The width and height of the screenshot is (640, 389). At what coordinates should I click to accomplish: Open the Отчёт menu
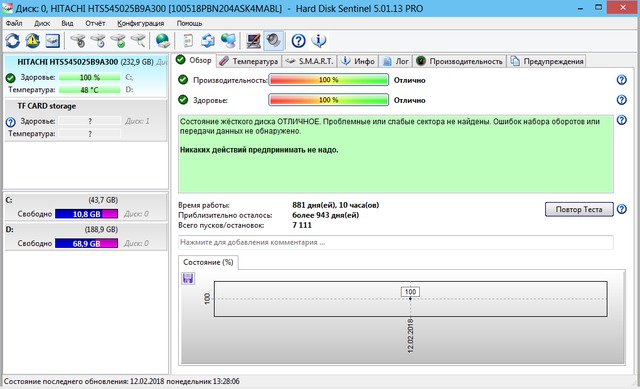coord(95,23)
